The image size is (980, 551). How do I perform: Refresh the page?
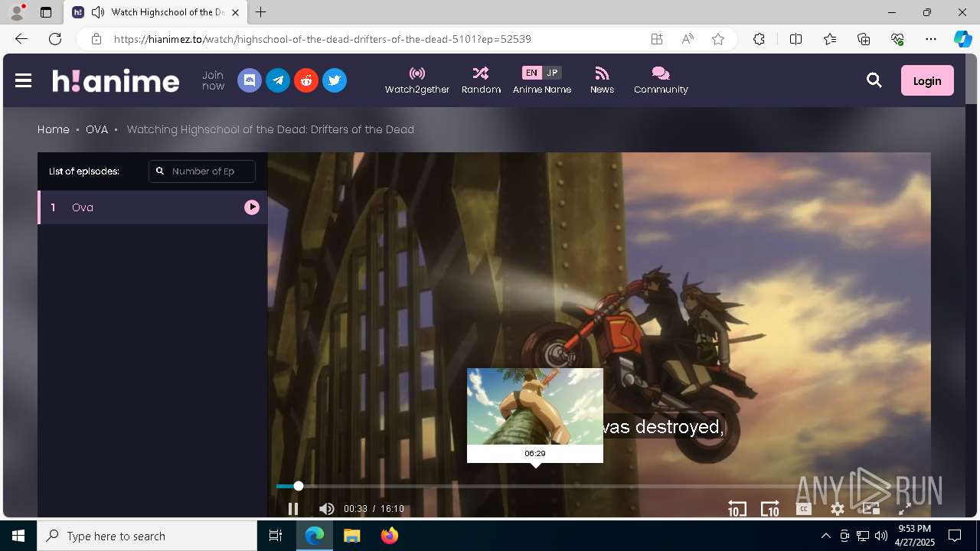pos(55,39)
